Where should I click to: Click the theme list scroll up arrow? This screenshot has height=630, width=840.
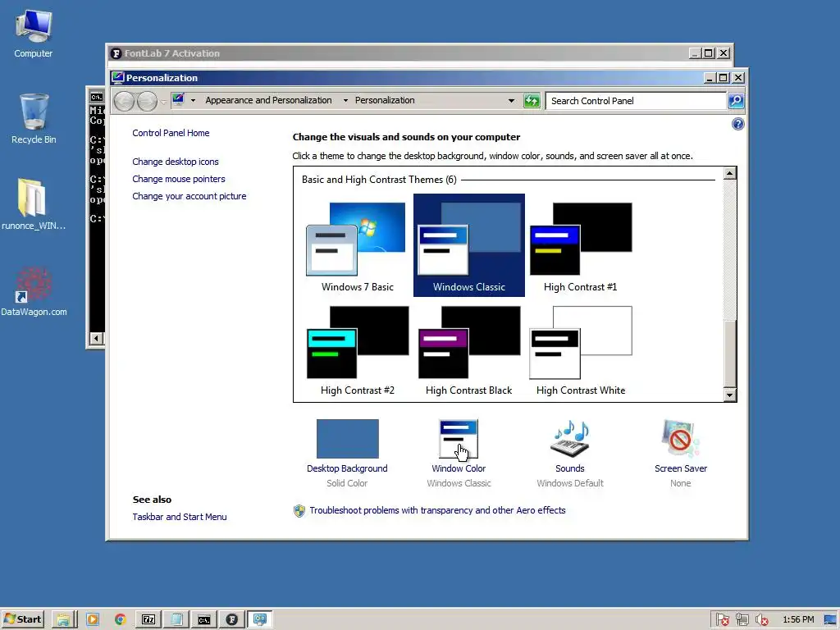(729, 174)
